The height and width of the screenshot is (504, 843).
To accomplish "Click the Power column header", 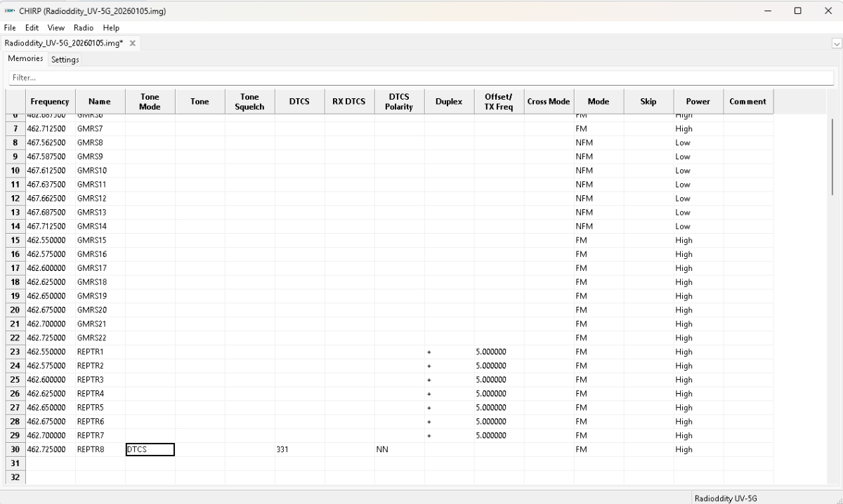I will click(698, 102).
